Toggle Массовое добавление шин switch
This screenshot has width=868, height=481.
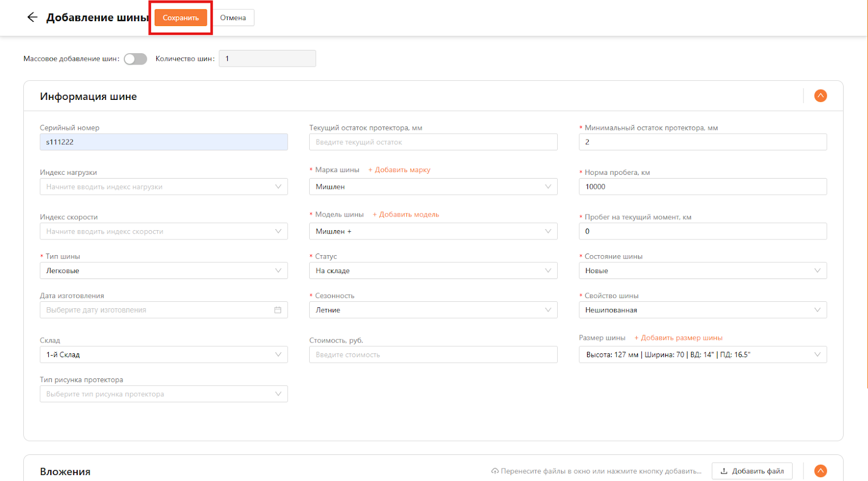tap(135, 59)
